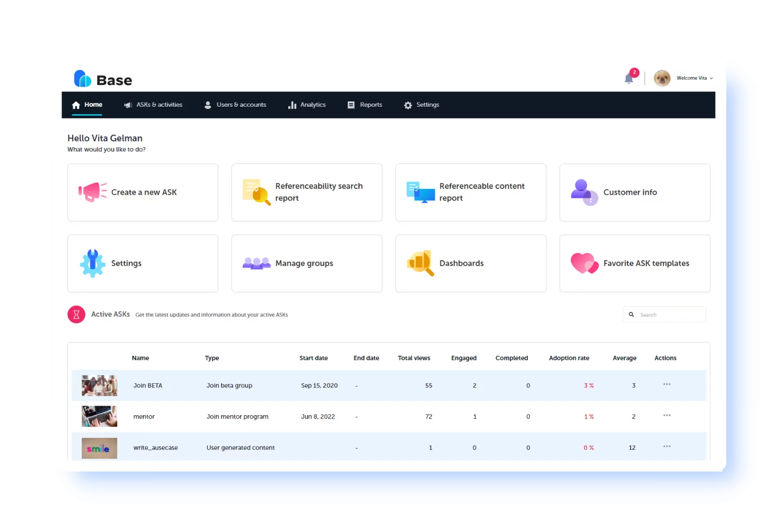The height and width of the screenshot is (532, 764).
Task: Click the heart icon for Favorite ASK templates
Action: click(583, 263)
